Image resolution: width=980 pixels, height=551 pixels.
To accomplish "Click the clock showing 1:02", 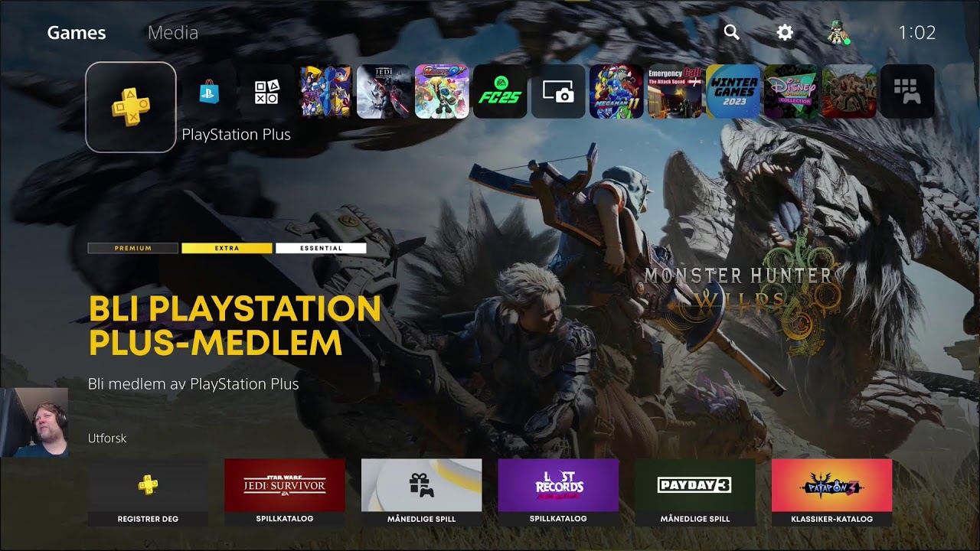I will pos(916,33).
